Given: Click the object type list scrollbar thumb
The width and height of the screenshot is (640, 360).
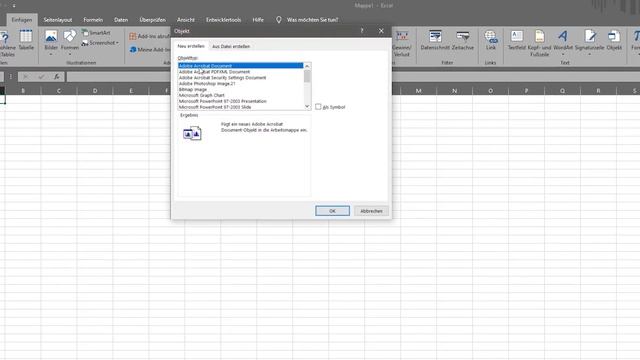Looking at the screenshot, I should click(x=307, y=76).
